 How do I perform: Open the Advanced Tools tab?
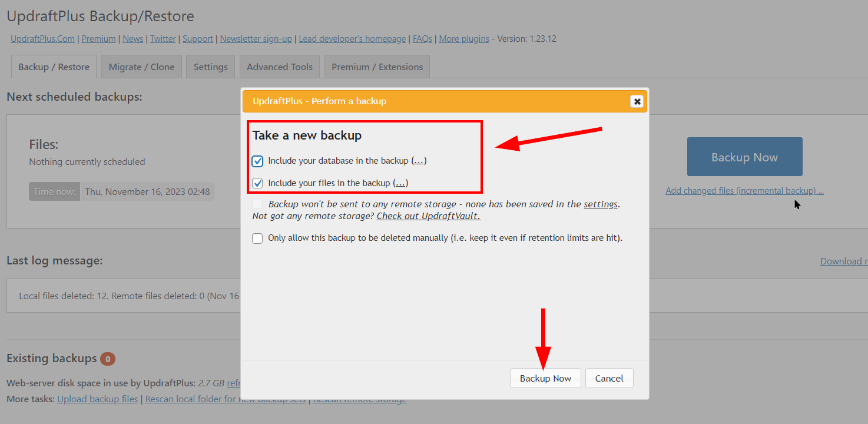click(280, 67)
